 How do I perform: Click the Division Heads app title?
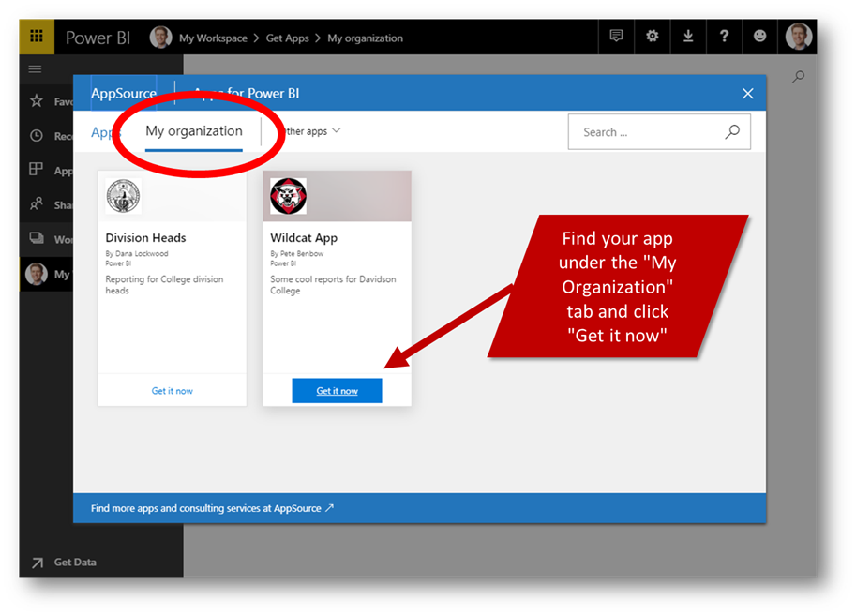145,237
